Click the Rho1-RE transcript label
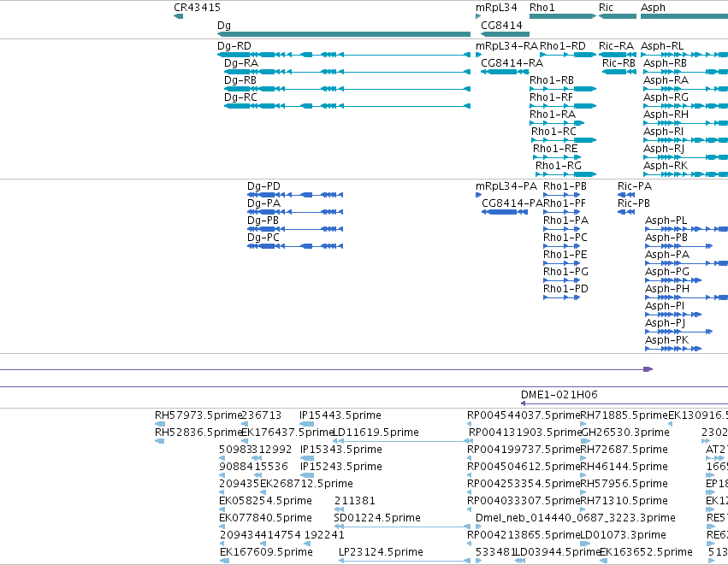 tap(555, 149)
